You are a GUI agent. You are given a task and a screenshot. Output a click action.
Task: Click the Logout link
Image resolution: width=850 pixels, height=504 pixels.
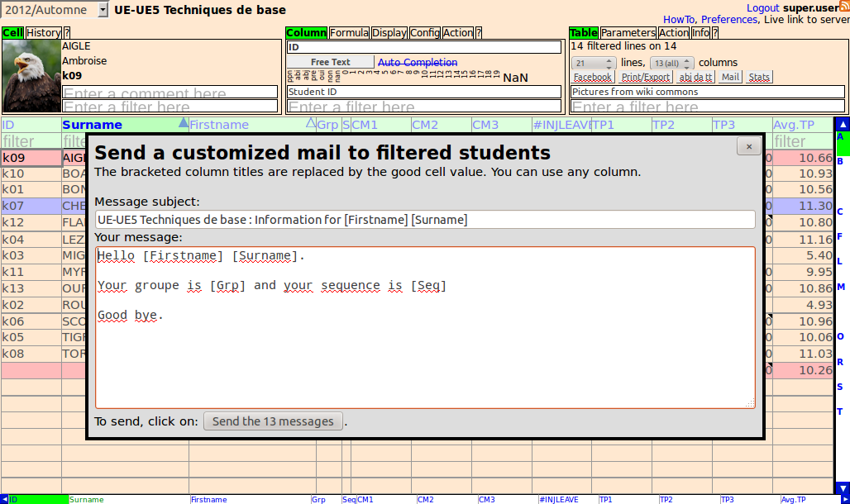tap(763, 7)
